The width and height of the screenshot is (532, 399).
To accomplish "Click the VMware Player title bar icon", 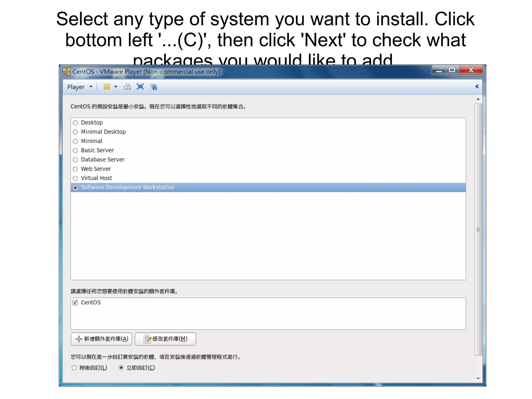I will 67,72.
